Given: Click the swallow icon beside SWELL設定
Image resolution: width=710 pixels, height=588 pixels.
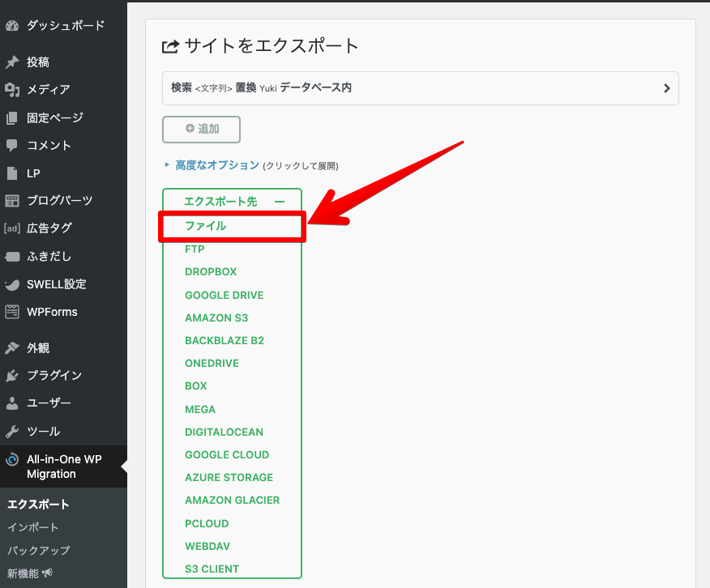Looking at the screenshot, I should click(x=12, y=284).
